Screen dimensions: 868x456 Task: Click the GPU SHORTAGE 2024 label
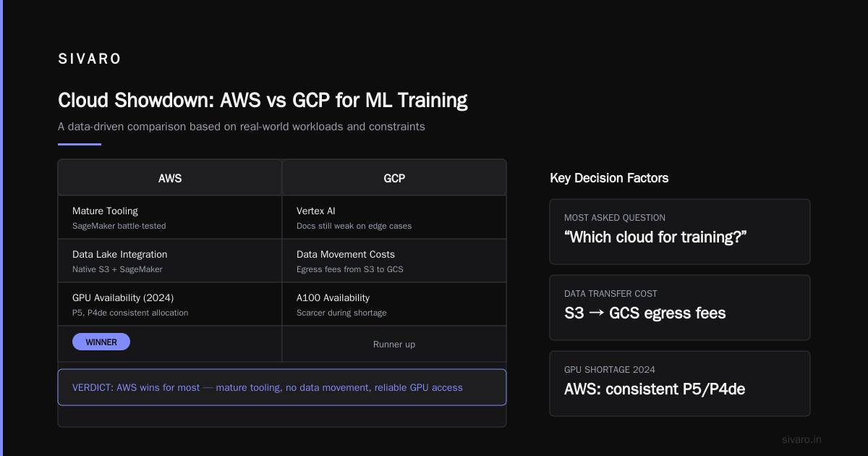click(610, 370)
